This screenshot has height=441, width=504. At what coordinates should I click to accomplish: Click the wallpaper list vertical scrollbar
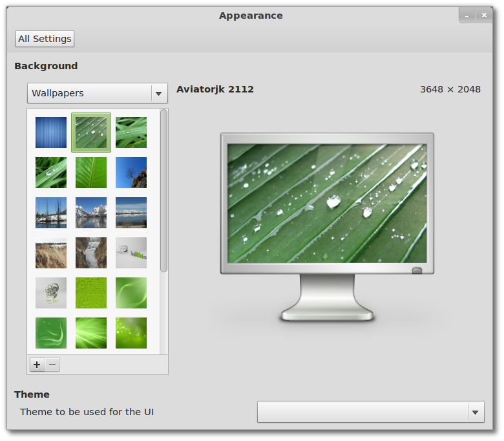163,191
